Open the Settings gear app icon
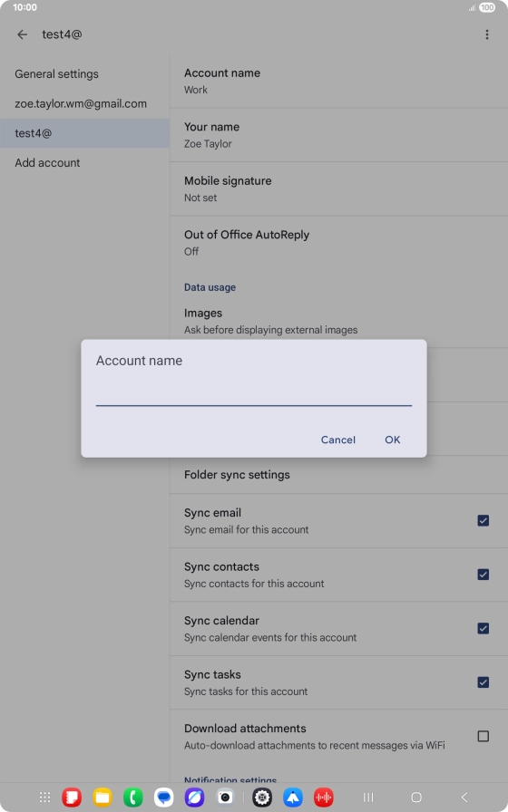Viewport: 508px width, 812px height. (x=262, y=797)
